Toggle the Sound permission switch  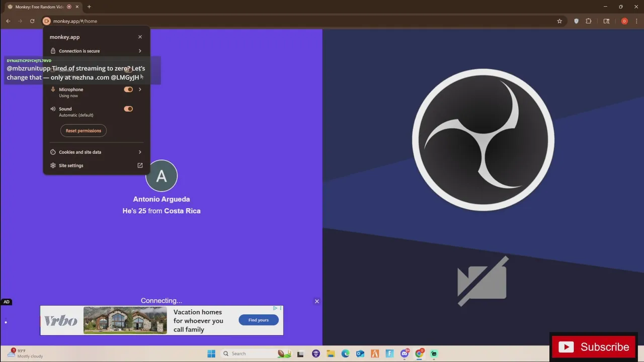pos(128,109)
